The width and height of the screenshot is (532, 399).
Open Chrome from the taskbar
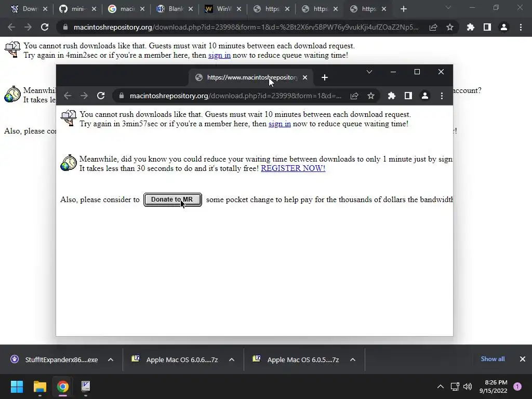click(63, 387)
